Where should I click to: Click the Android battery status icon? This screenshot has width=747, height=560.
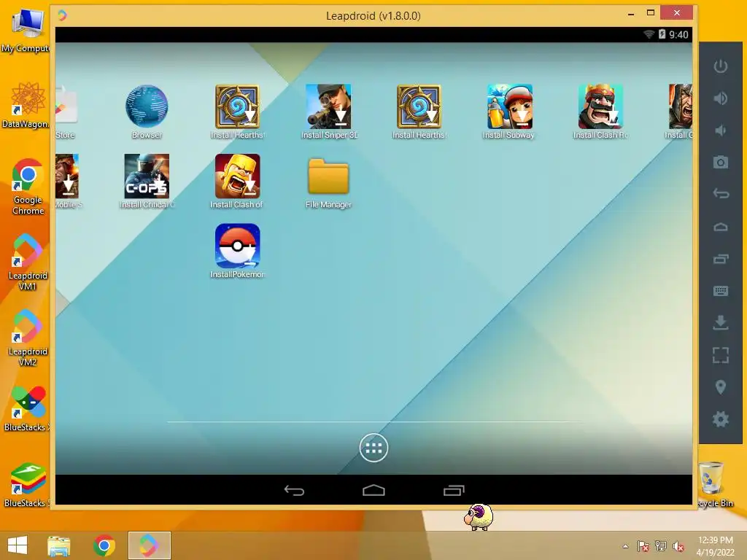pos(662,34)
